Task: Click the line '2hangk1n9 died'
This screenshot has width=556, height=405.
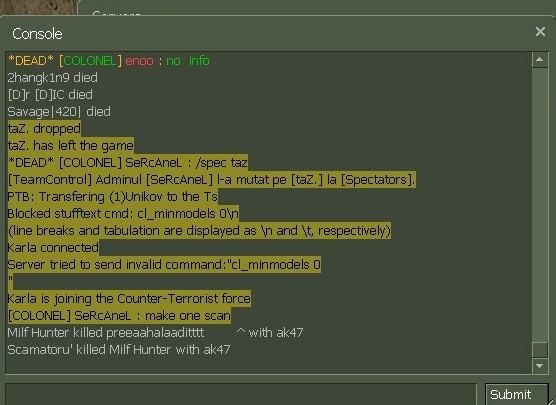Action: [x=52, y=78]
